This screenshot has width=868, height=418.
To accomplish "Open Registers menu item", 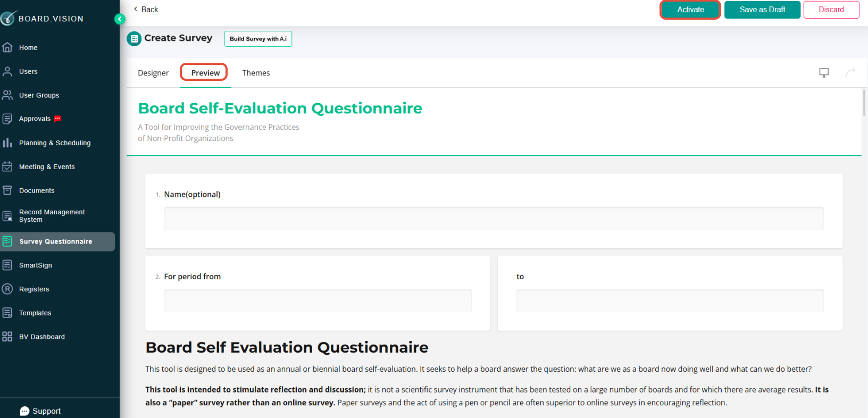I will [x=34, y=289].
